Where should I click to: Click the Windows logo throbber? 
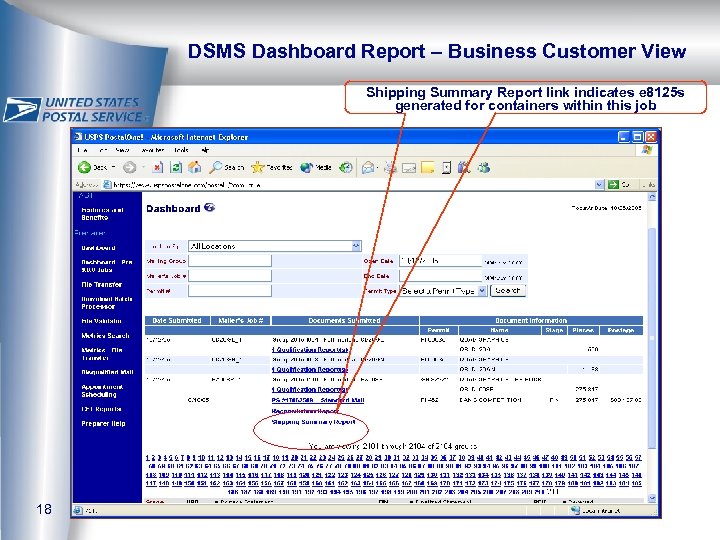coord(647,151)
